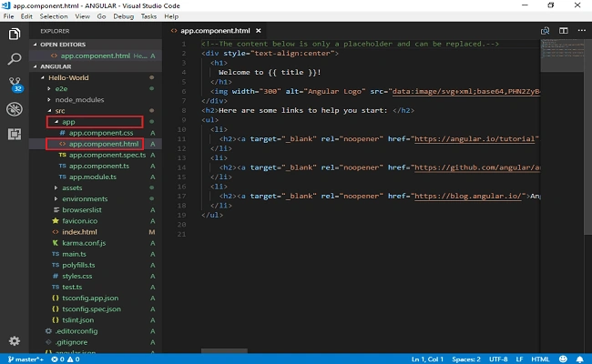
Task: Open the Go menu
Action: click(x=101, y=16)
